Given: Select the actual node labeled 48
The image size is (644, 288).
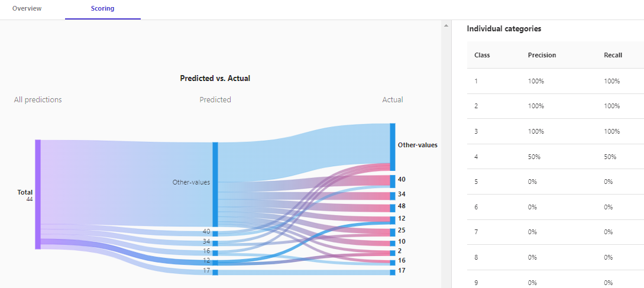Looking at the screenshot, I should pos(392,207).
